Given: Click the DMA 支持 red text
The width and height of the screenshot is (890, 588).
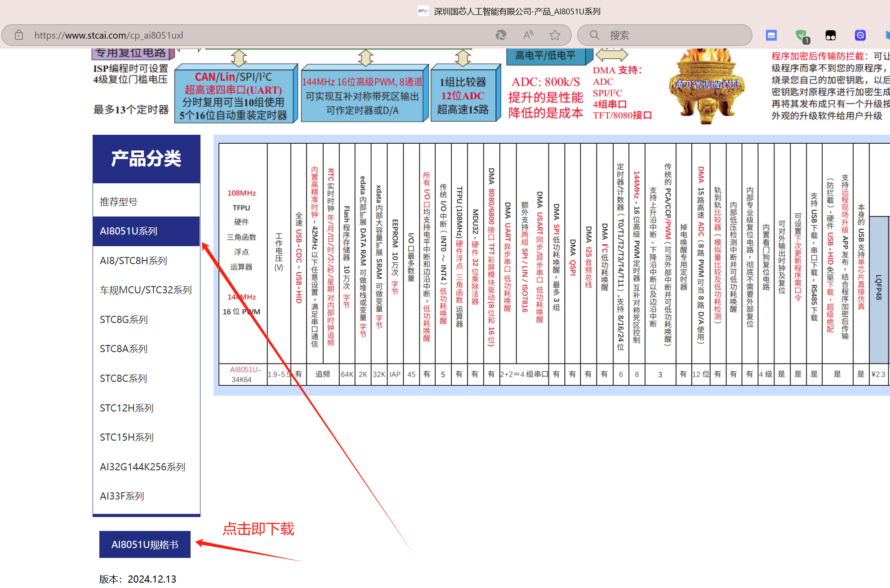Looking at the screenshot, I should click(x=617, y=70).
